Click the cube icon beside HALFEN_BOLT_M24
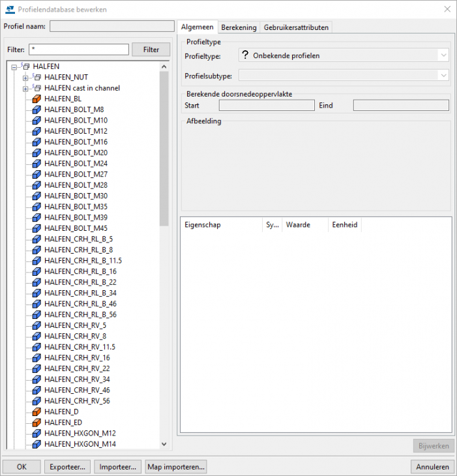Viewport: 457px width, 476px height. [37, 164]
